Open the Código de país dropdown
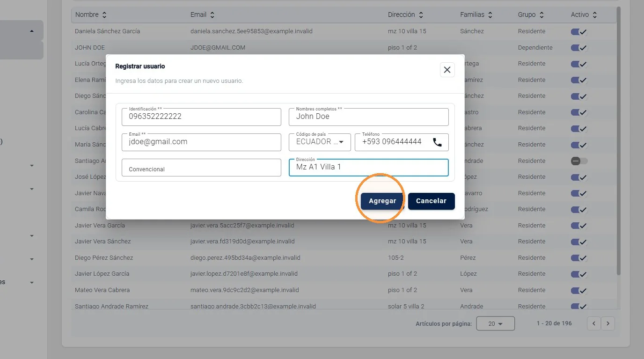Image resolution: width=644 pixels, height=359 pixels. click(320, 142)
